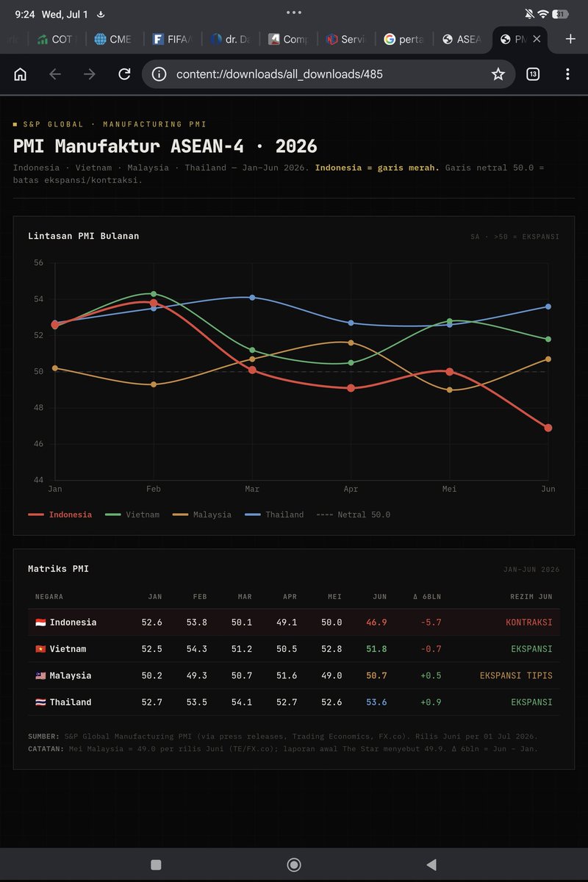Image resolution: width=588 pixels, height=882 pixels.
Task: Tap Android square recents button
Action: pyautogui.click(x=156, y=864)
